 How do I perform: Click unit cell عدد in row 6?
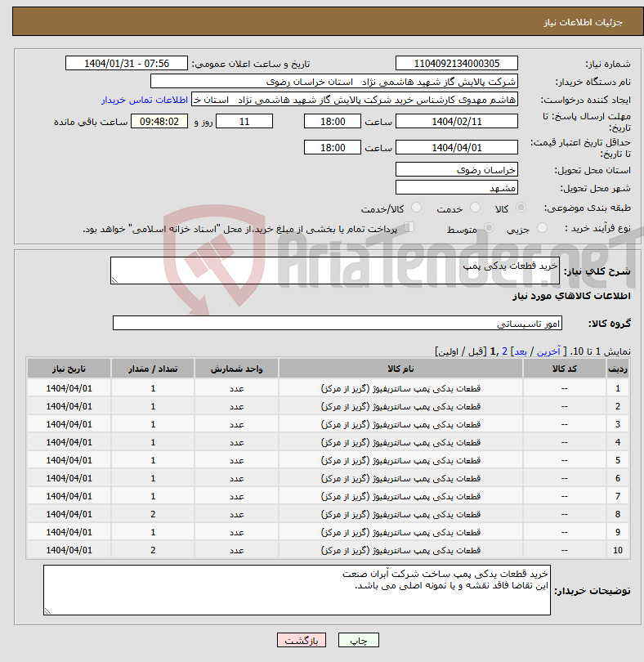click(236, 478)
